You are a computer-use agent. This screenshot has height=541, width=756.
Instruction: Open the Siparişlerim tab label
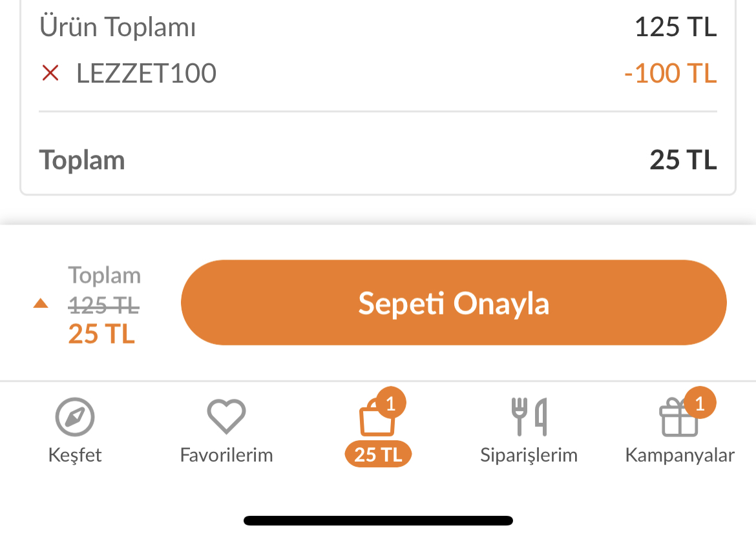529,455
